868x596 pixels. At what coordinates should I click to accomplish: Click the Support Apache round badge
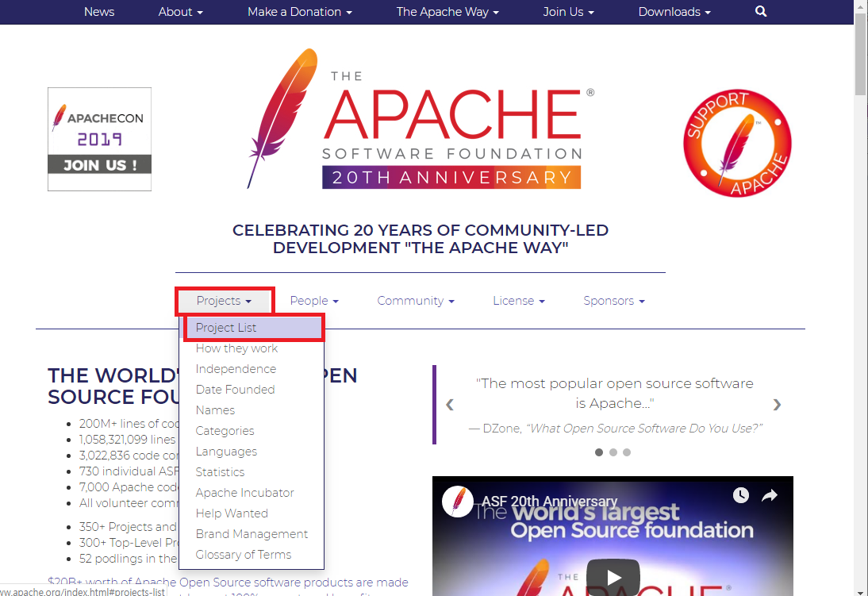pos(737,143)
